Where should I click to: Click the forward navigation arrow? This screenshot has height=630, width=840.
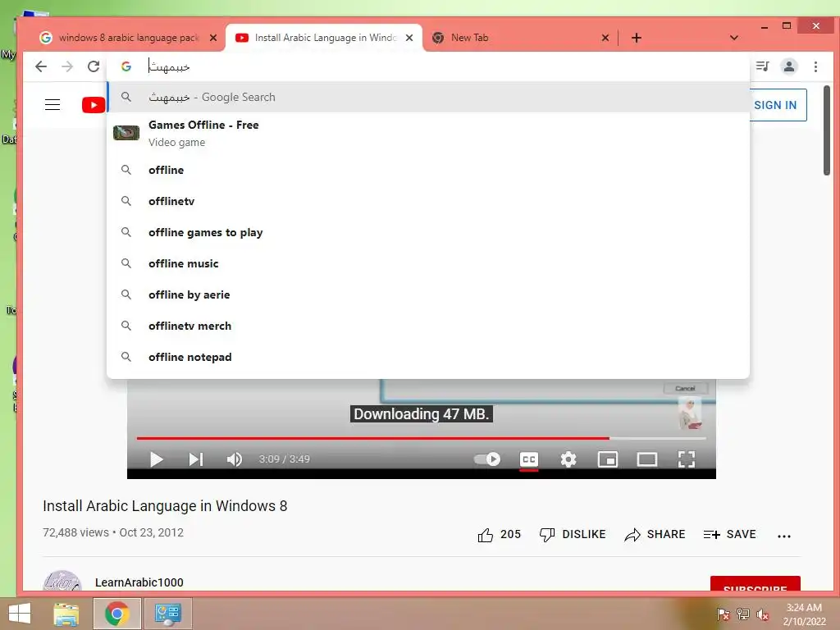click(67, 66)
